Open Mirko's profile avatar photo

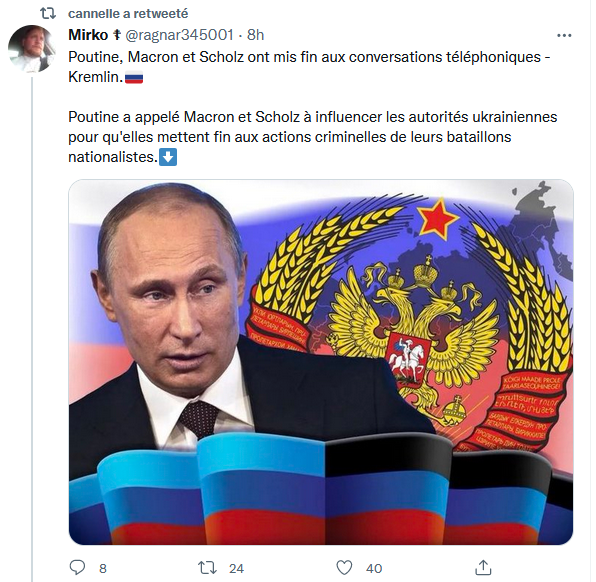[32, 49]
